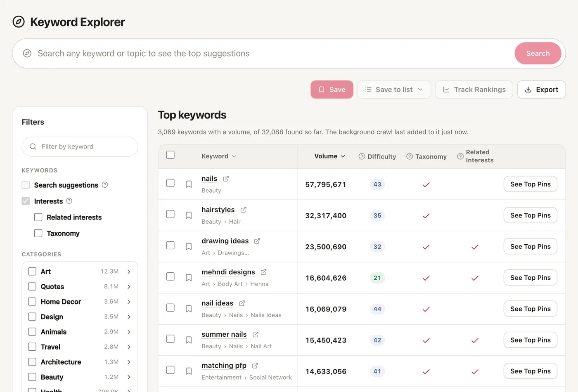Image resolution: width=578 pixels, height=392 pixels.
Task: Open the summer nails keyword link
Action: 224,334
